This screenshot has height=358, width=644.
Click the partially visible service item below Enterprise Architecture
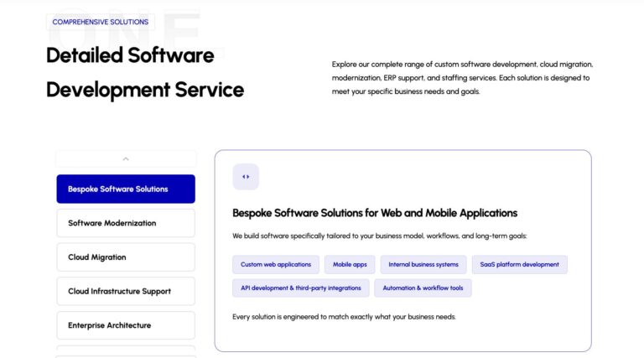pyautogui.click(x=126, y=351)
